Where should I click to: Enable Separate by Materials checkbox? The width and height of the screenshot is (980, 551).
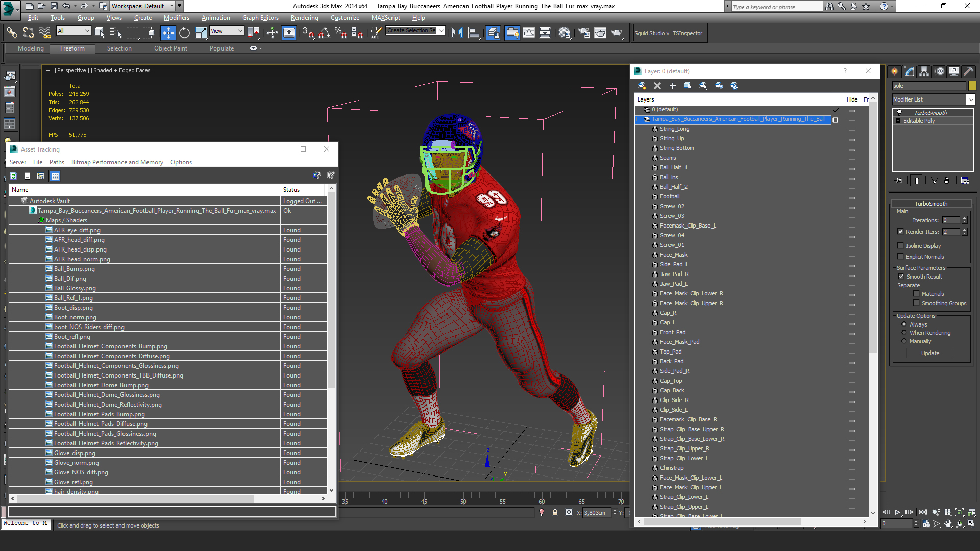click(x=917, y=294)
